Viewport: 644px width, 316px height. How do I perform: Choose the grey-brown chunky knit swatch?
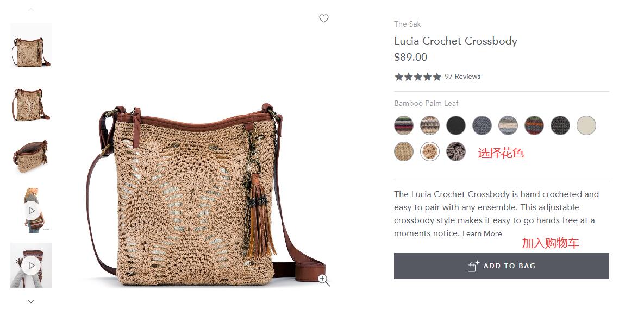[456, 151]
